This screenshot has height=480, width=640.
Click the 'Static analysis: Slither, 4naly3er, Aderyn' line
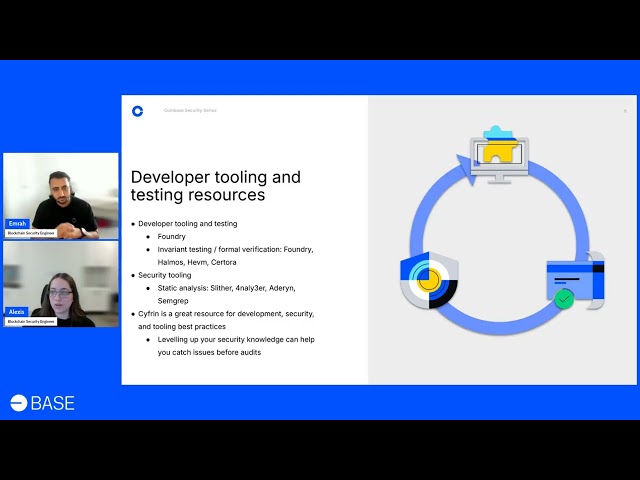pyautogui.click(x=227, y=288)
